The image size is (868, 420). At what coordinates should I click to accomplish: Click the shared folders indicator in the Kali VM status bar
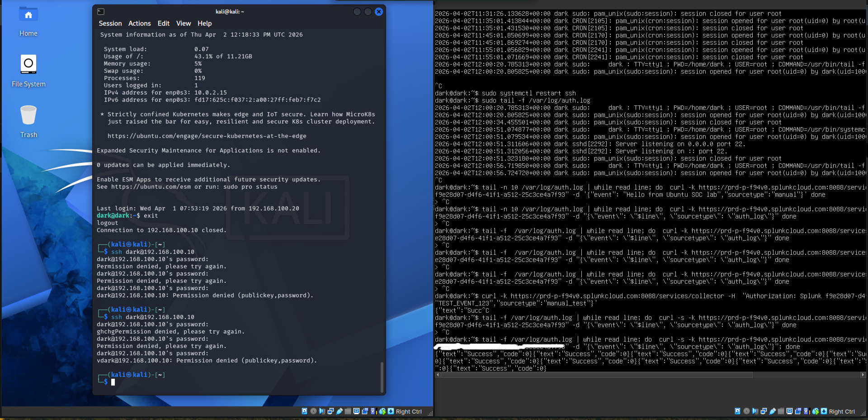348,411
